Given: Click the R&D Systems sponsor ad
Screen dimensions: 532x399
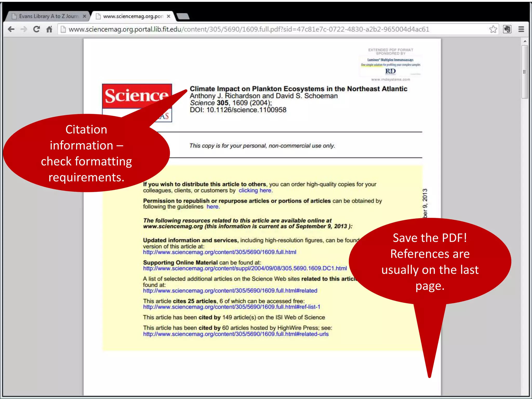Looking at the screenshot, I should [390, 67].
